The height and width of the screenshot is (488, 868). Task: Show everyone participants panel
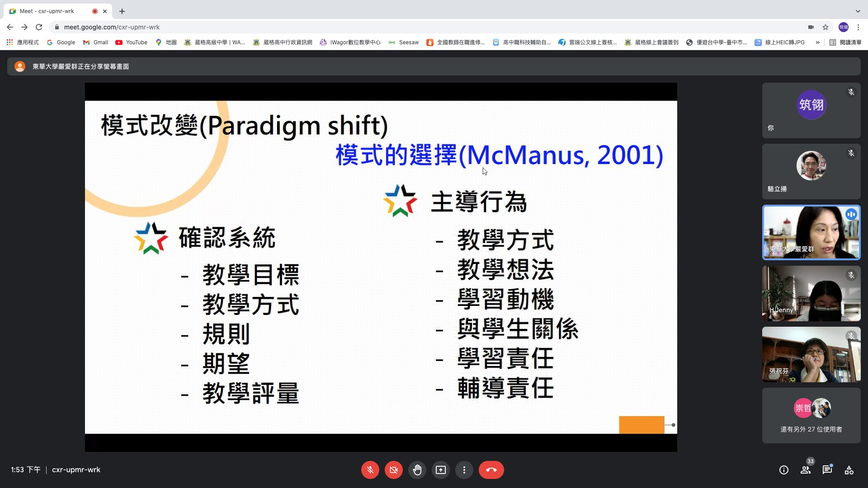tap(806, 470)
